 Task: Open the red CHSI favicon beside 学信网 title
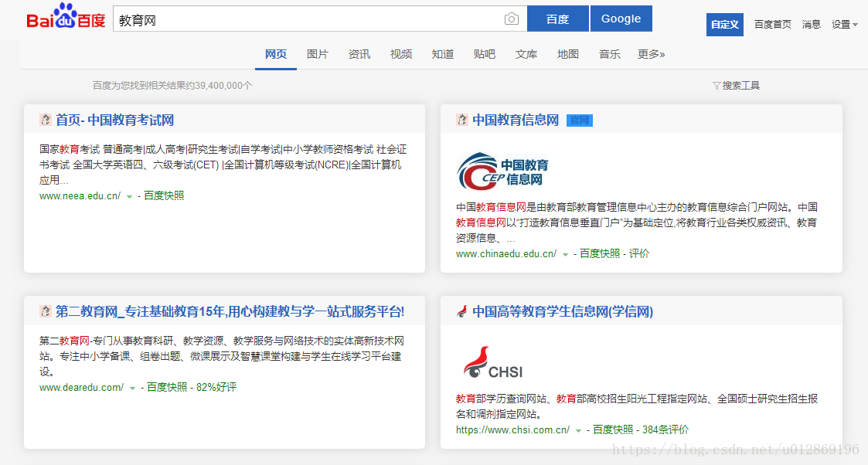click(461, 311)
